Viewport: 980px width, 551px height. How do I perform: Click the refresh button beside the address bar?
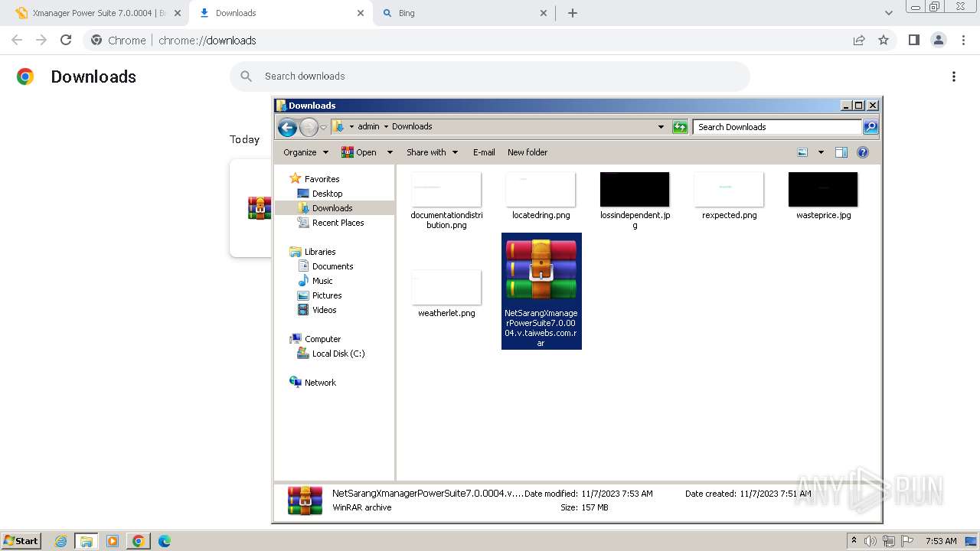point(680,127)
